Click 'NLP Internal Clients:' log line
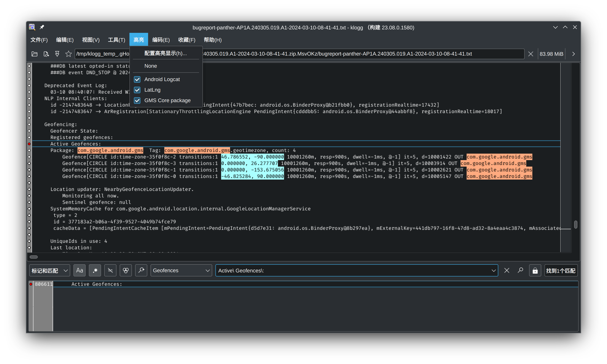This screenshot has height=364, width=607. [76, 99]
